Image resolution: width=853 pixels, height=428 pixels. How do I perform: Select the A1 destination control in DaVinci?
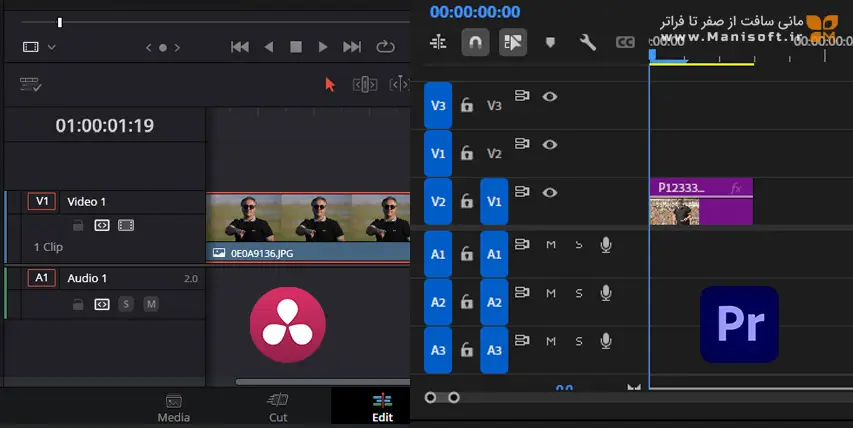pyautogui.click(x=42, y=278)
